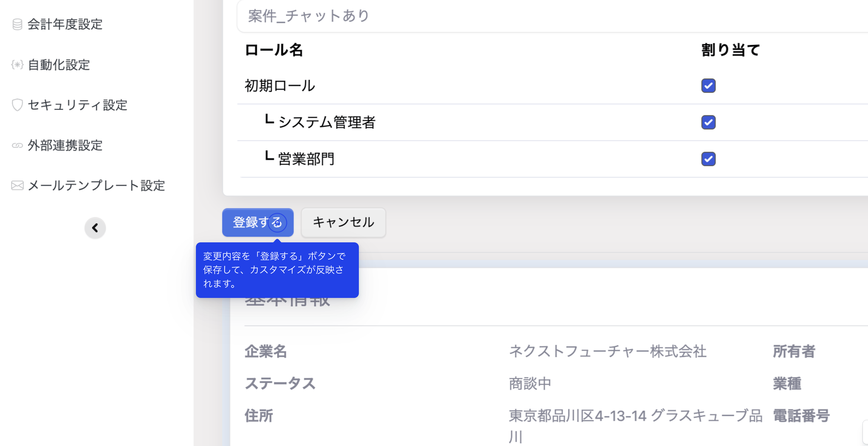Click the 営業部門 role label
This screenshot has height=446, width=868.
(306, 159)
